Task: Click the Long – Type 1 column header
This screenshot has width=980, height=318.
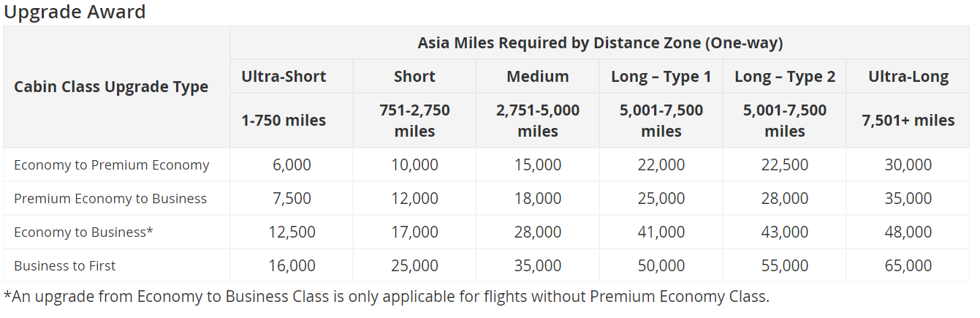Action: 661,77
